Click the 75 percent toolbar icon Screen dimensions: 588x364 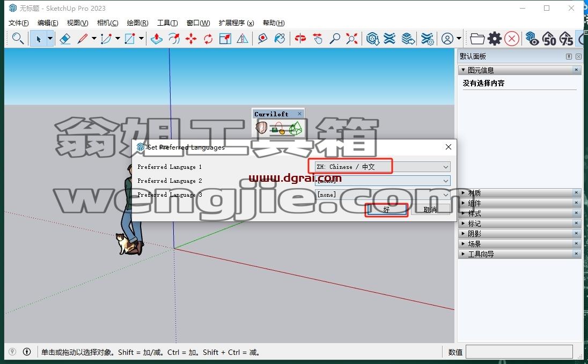pos(566,39)
